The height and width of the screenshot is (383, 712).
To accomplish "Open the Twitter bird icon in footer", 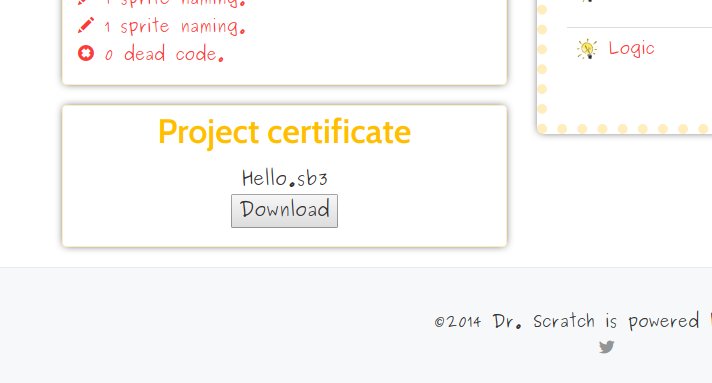I will click(607, 347).
